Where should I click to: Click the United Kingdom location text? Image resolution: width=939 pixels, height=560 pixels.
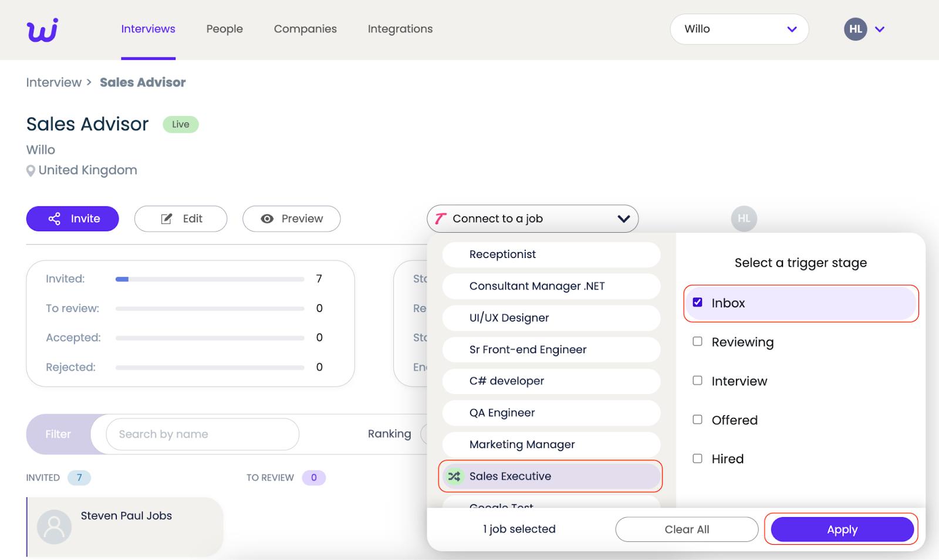[x=88, y=170]
